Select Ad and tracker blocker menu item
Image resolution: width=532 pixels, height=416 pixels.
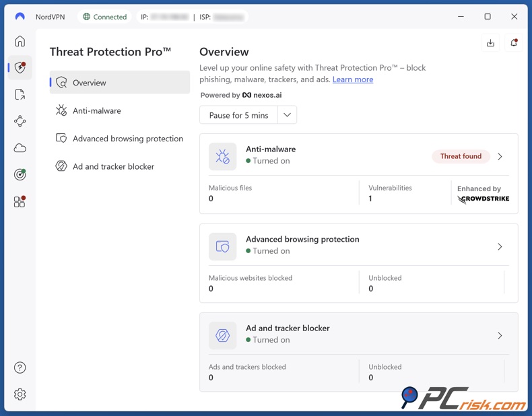(x=113, y=167)
